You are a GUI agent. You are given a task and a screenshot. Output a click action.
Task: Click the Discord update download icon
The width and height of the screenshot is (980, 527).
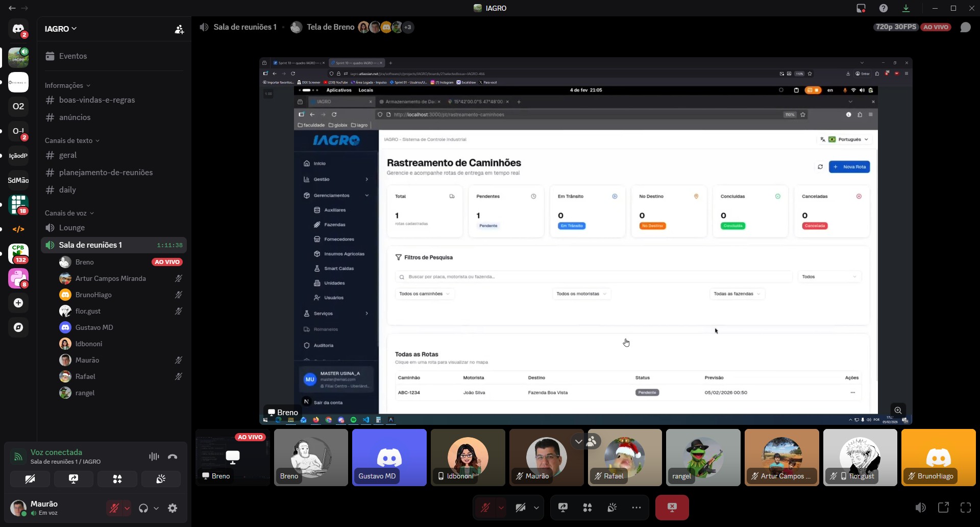tap(906, 8)
